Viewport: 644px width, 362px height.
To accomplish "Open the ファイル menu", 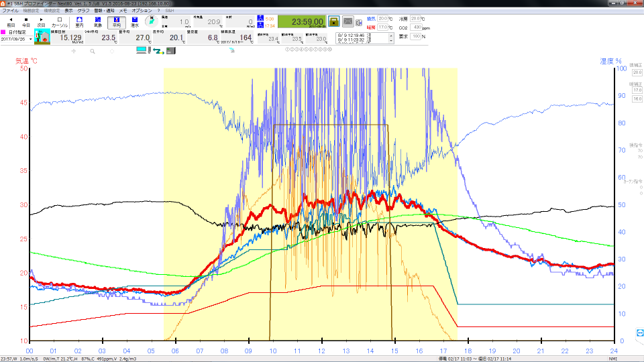I will [x=11, y=11].
